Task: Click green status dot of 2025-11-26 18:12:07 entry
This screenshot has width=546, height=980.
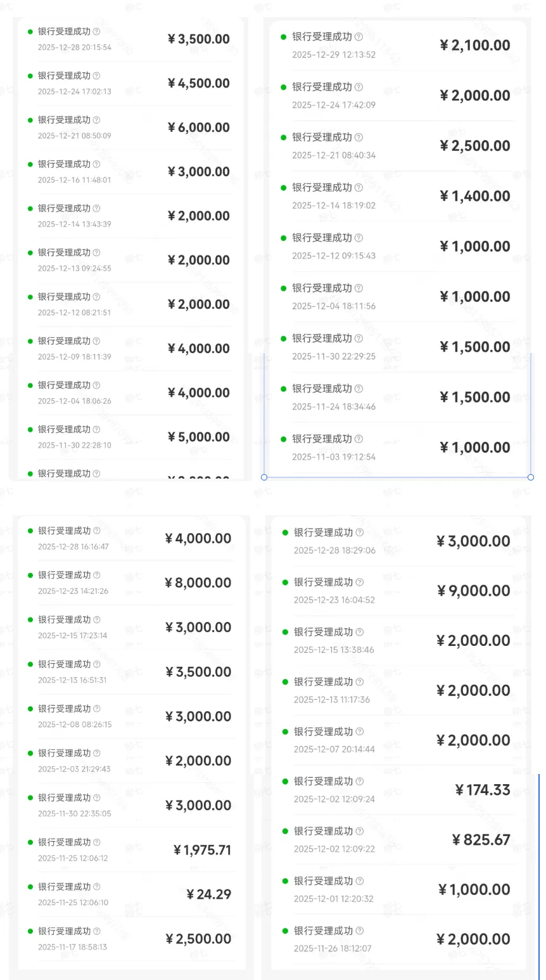Action: click(285, 931)
